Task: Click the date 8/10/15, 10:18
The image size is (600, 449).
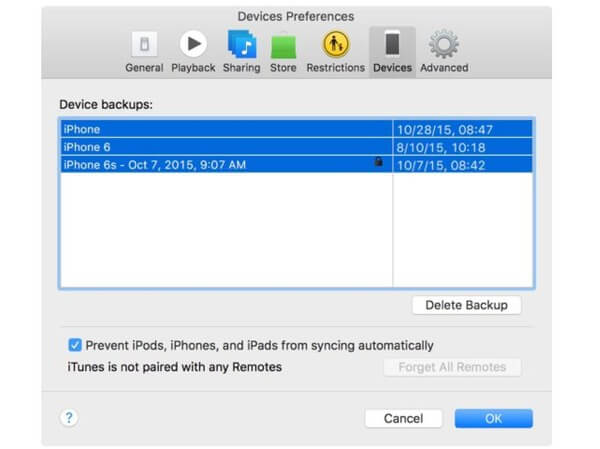Action: [x=441, y=147]
